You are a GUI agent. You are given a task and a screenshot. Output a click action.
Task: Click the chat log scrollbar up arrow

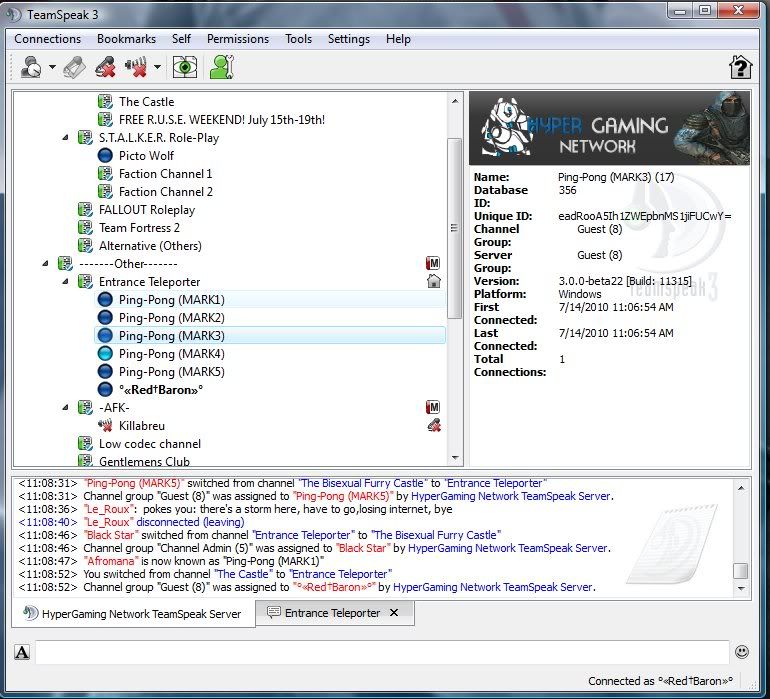click(741, 488)
